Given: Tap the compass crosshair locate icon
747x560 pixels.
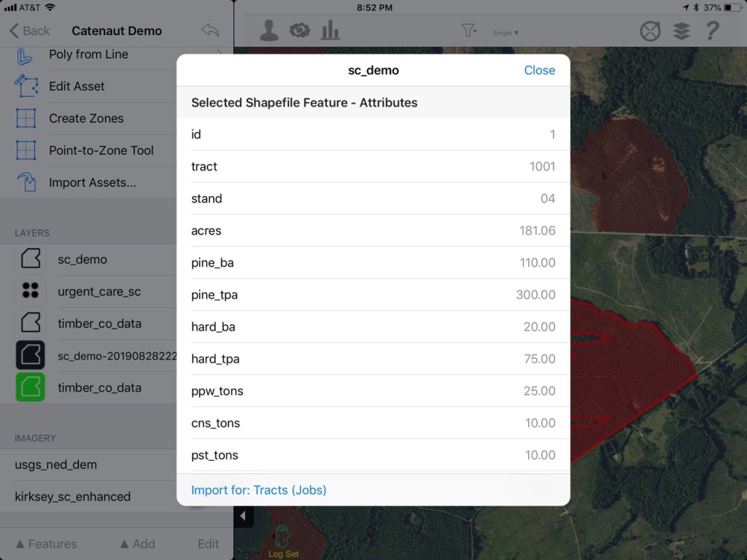Looking at the screenshot, I should click(x=650, y=31).
